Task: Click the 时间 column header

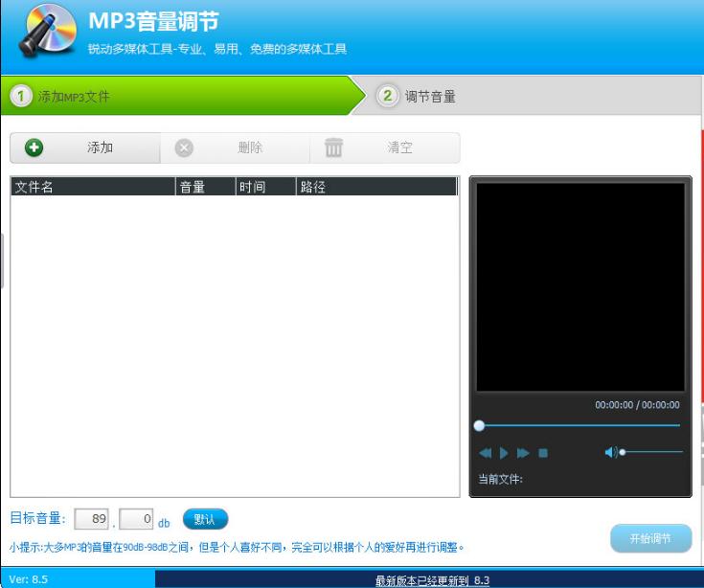Action: pos(266,187)
